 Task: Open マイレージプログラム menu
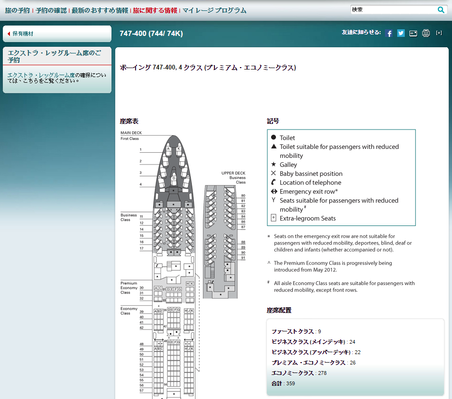pos(214,10)
